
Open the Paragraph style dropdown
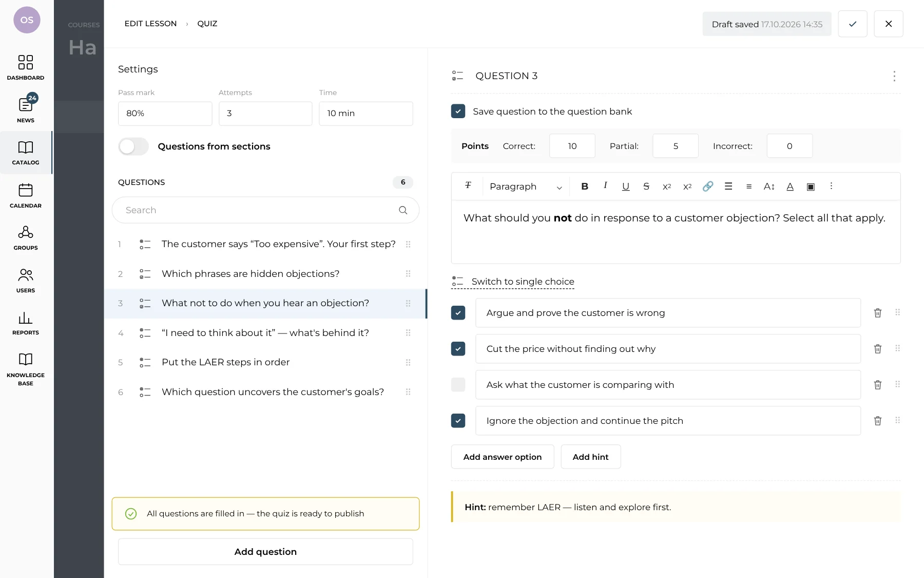(x=526, y=187)
